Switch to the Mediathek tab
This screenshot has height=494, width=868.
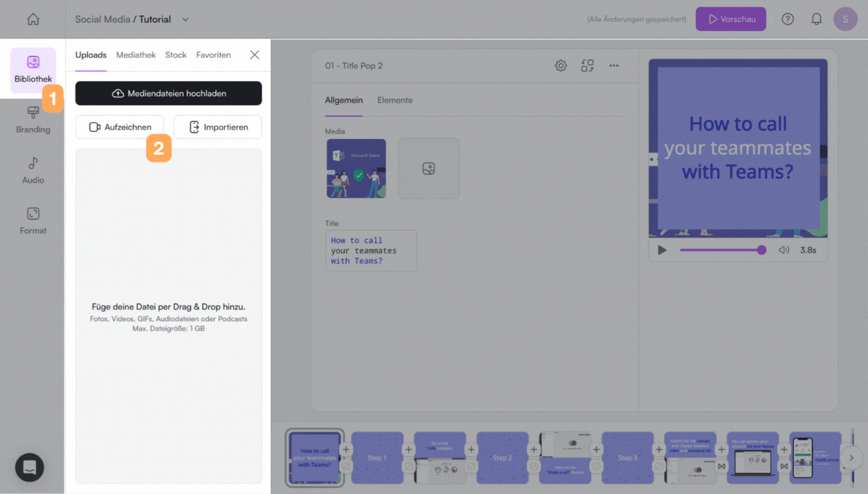[x=136, y=55]
